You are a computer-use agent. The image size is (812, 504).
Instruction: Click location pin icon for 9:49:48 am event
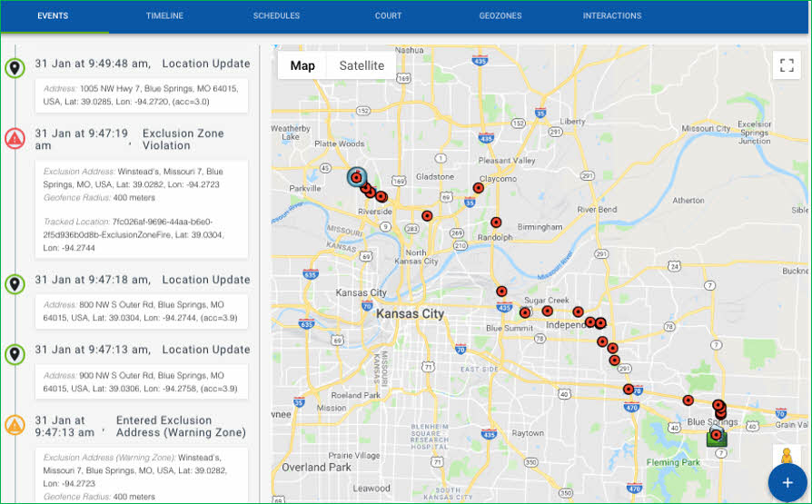pyautogui.click(x=15, y=68)
